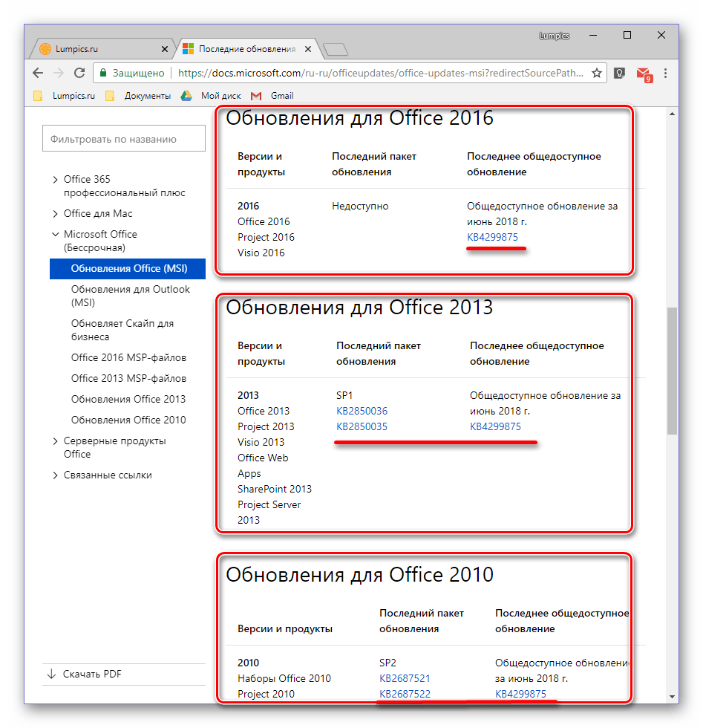Open the shield extension icon in toolbar

point(619,73)
